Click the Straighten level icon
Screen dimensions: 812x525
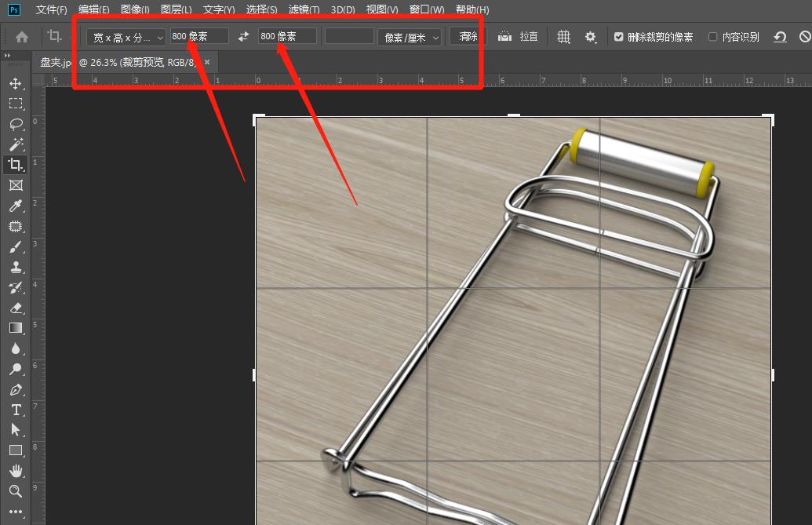pos(505,37)
